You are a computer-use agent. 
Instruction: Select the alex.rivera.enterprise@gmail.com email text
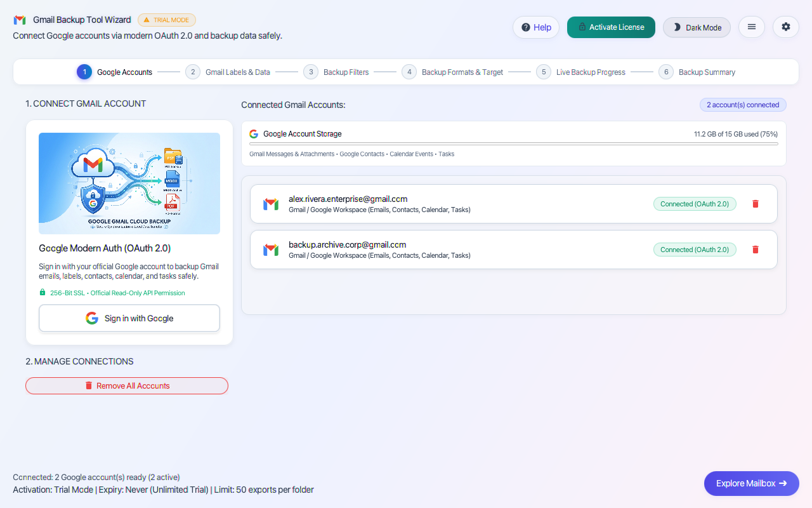pos(348,199)
